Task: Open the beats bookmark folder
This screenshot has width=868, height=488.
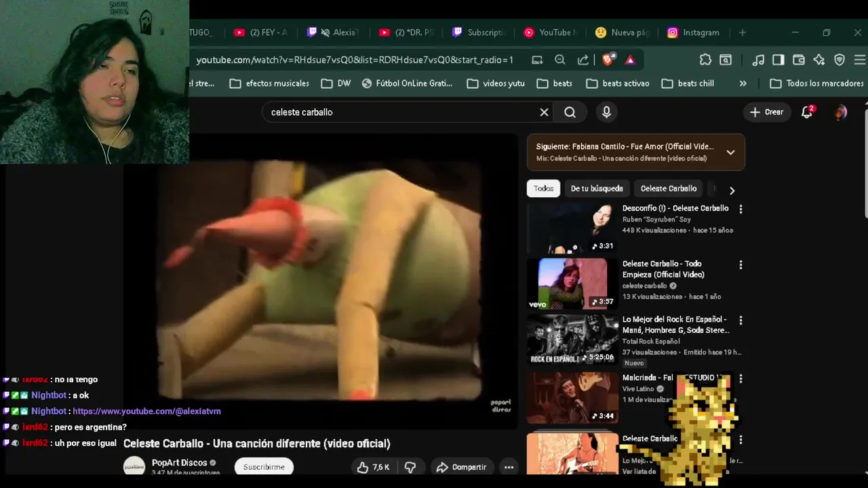Action: [x=554, y=83]
